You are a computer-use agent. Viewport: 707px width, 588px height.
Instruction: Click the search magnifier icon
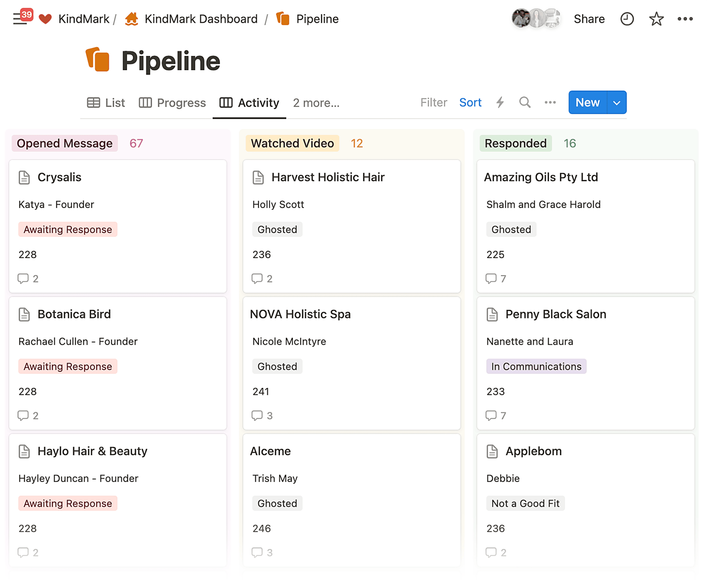(x=524, y=103)
